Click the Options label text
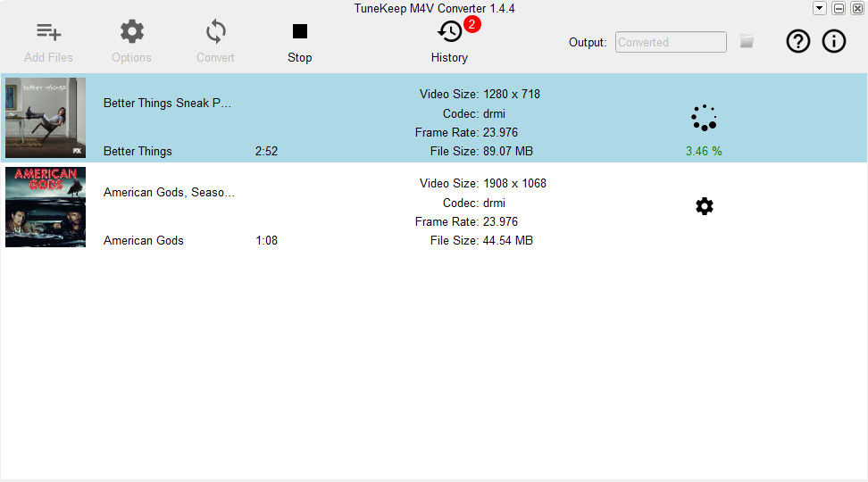 (x=131, y=57)
